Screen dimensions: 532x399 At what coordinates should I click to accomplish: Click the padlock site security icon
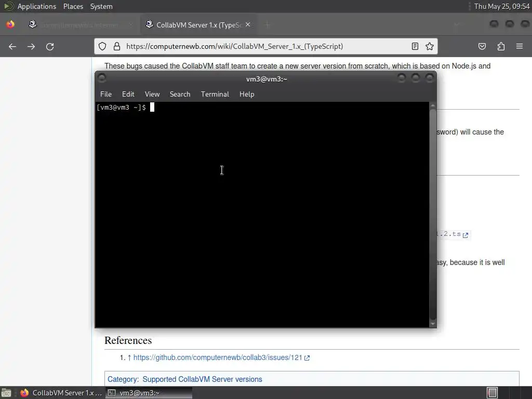click(x=117, y=46)
